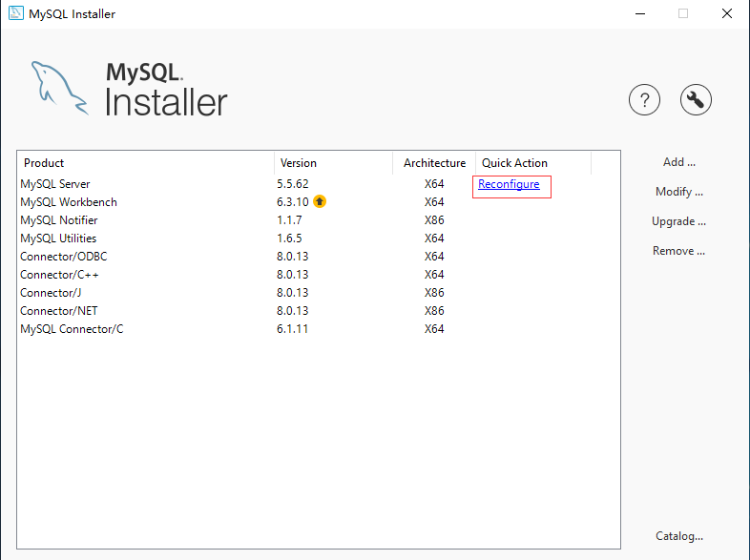Click version 6.1.11 of MySQL Connector/C
Image resolution: width=750 pixels, height=560 pixels.
[x=292, y=329]
